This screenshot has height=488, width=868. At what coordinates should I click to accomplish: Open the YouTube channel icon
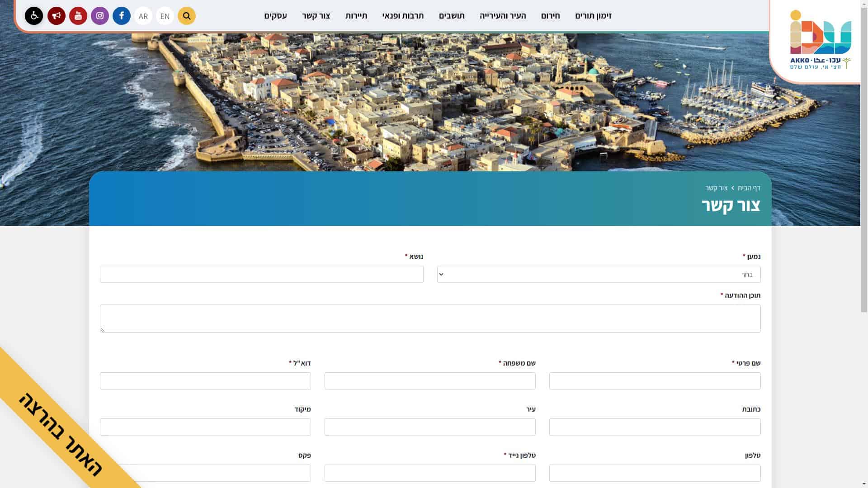(x=78, y=16)
